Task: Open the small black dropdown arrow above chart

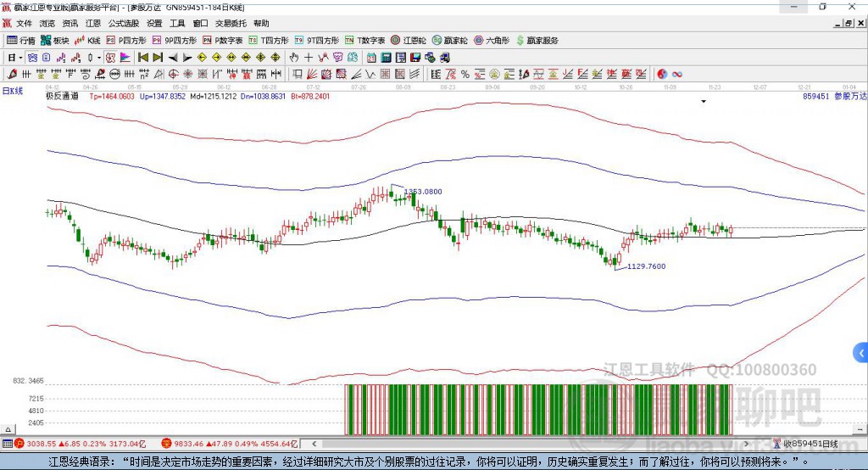Action: coord(704,102)
